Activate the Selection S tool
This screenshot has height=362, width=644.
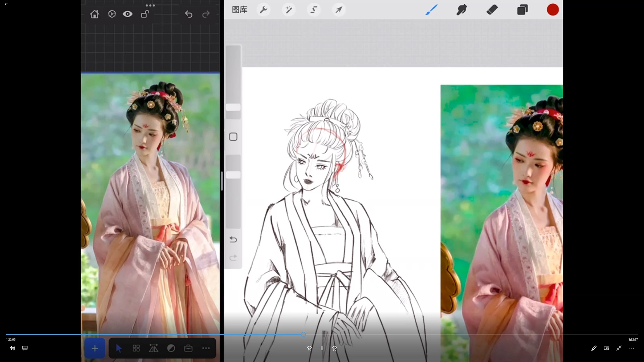tap(314, 10)
